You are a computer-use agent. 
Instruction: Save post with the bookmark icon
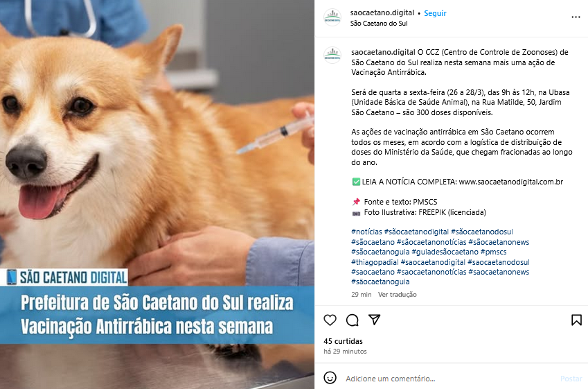576,320
